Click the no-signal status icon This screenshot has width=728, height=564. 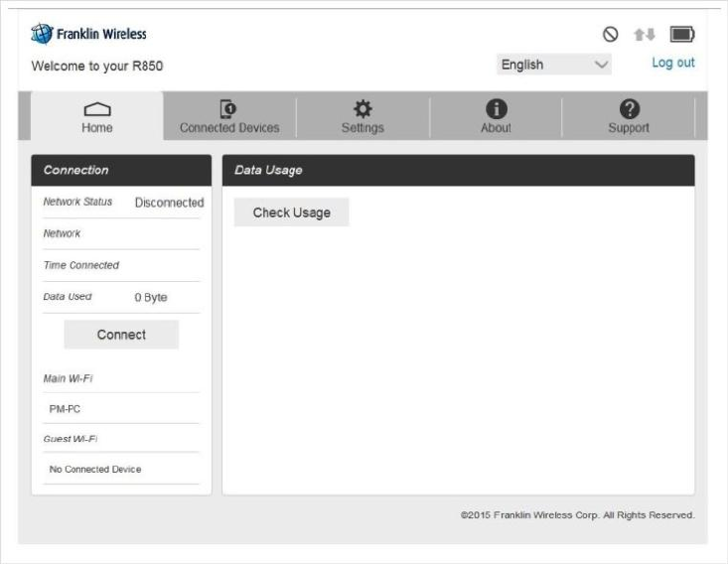click(x=610, y=34)
